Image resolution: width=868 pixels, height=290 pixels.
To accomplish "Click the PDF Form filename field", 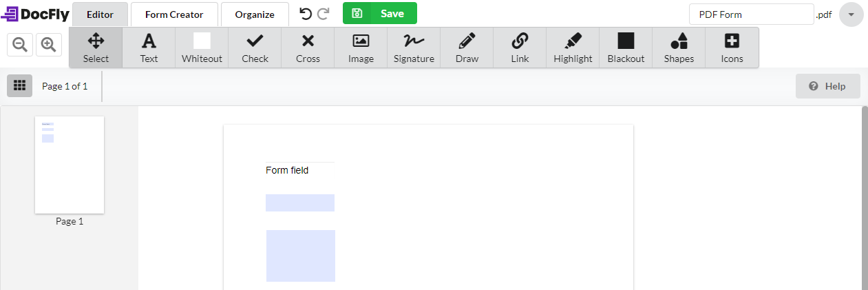I will [752, 14].
